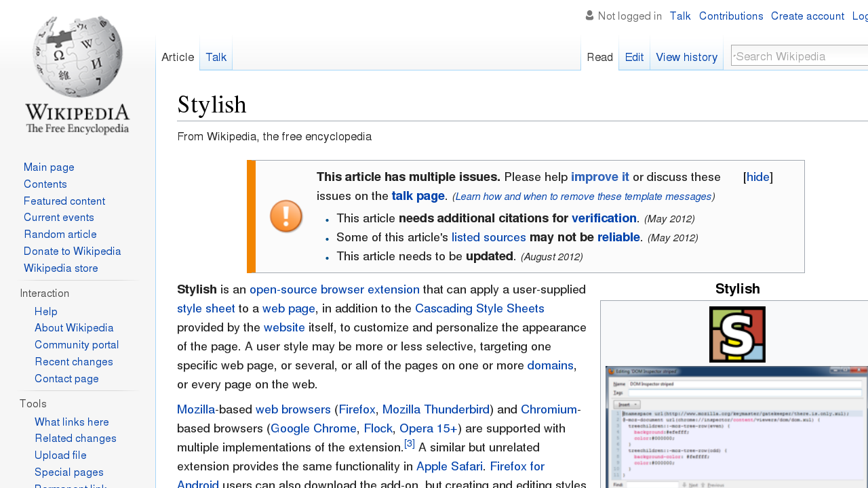Open About Wikipedia link
The height and width of the screenshot is (488, 868).
[x=74, y=328]
